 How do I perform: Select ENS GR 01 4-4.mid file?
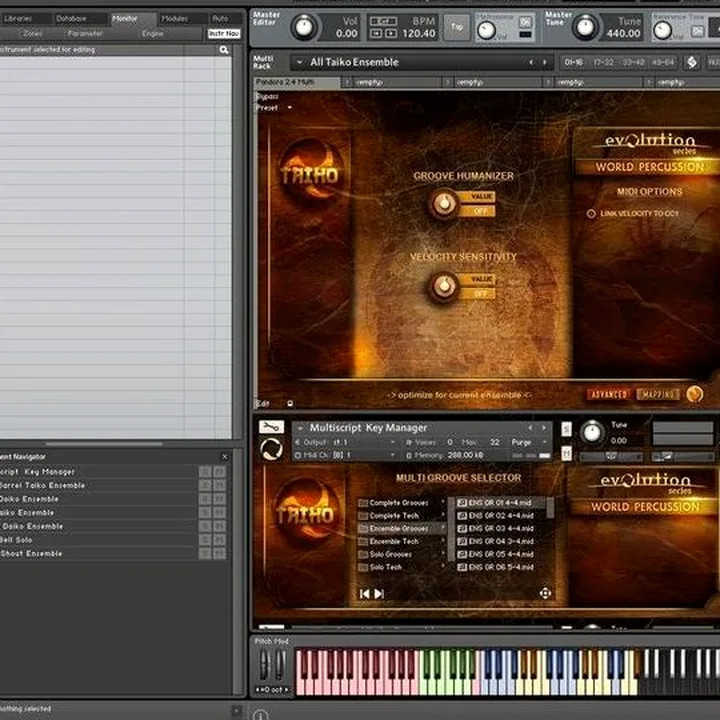(x=501, y=503)
